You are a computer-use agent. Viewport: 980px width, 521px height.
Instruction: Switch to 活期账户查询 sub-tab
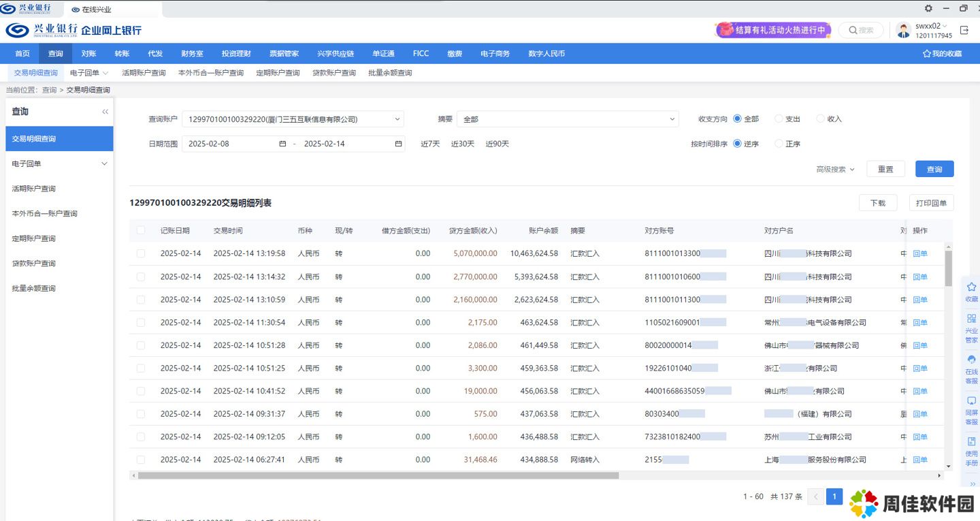click(x=144, y=73)
